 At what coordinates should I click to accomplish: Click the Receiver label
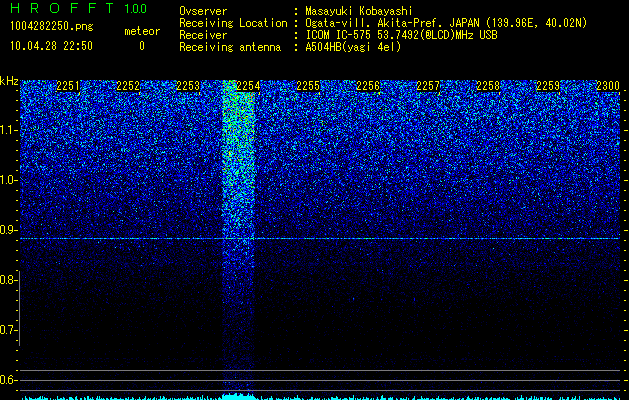point(203,35)
